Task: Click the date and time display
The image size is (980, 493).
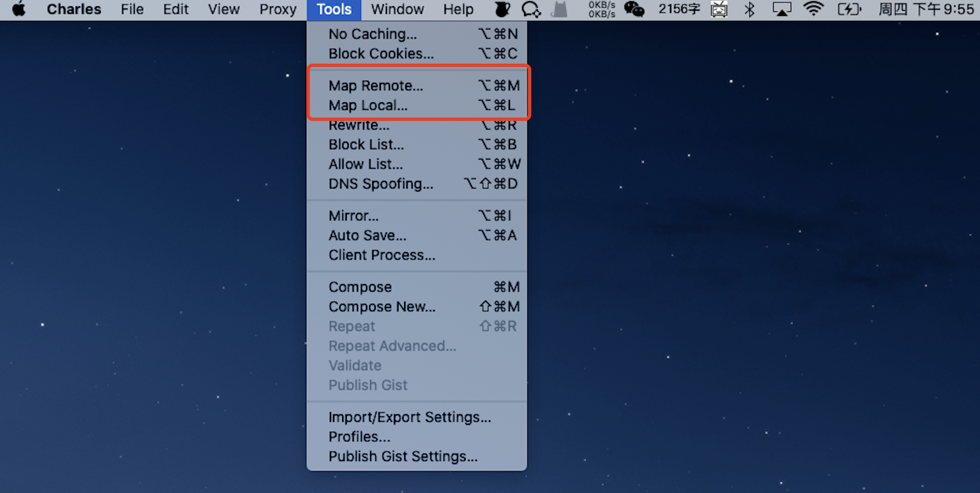Action: pos(926,9)
